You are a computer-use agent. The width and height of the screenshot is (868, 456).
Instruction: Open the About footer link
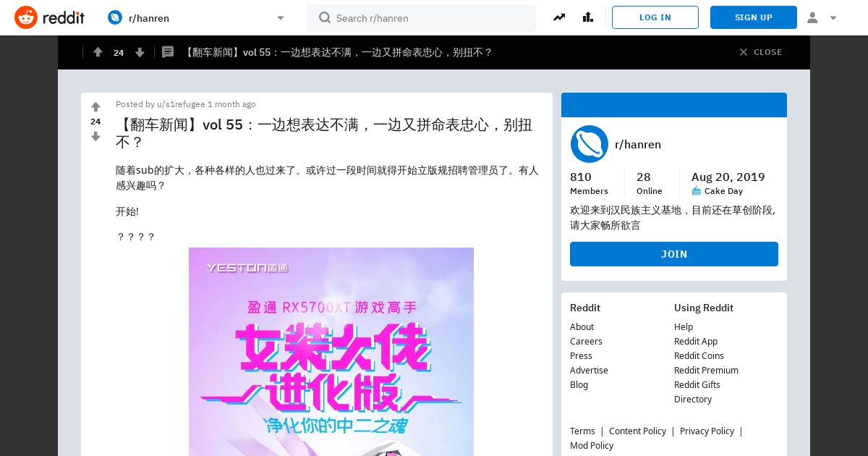click(582, 326)
